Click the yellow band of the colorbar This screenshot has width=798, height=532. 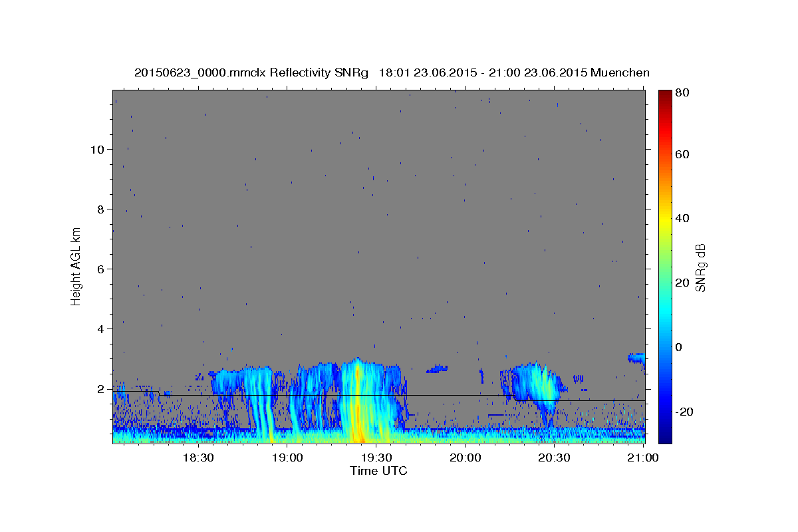point(665,219)
